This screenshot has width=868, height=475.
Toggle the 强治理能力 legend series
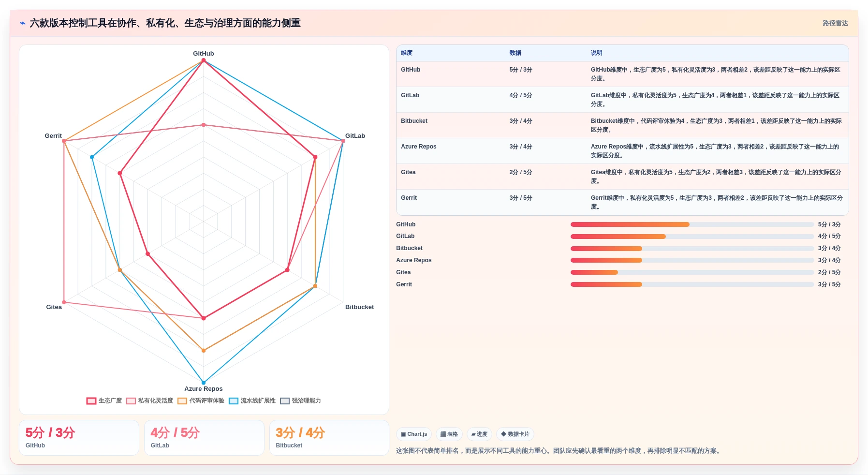301,401
